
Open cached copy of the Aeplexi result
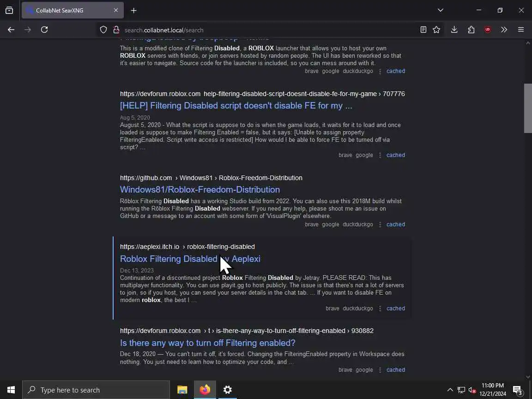point(396,308)
